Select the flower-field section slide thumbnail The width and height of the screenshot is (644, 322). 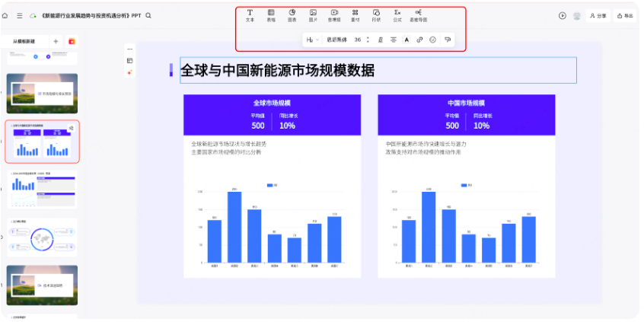[42, 94]
